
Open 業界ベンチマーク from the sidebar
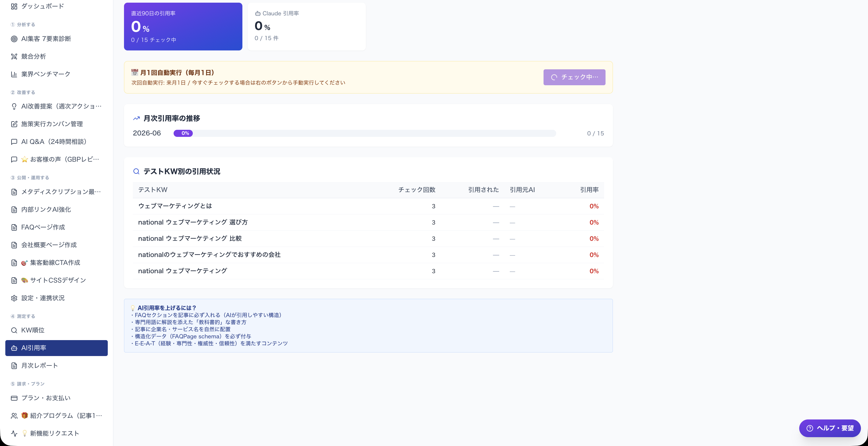click(57, 74)
